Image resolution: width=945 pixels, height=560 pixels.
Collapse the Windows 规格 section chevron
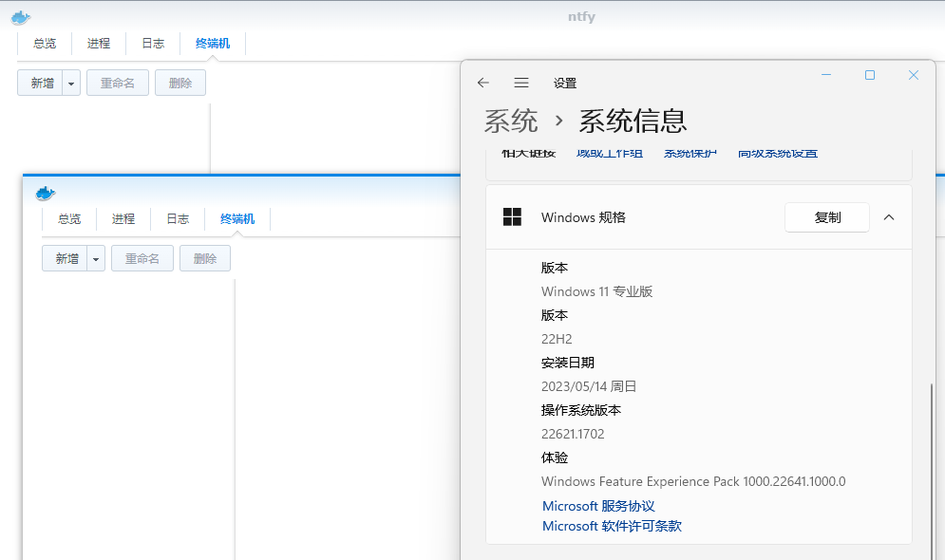(x=889, y=217)
